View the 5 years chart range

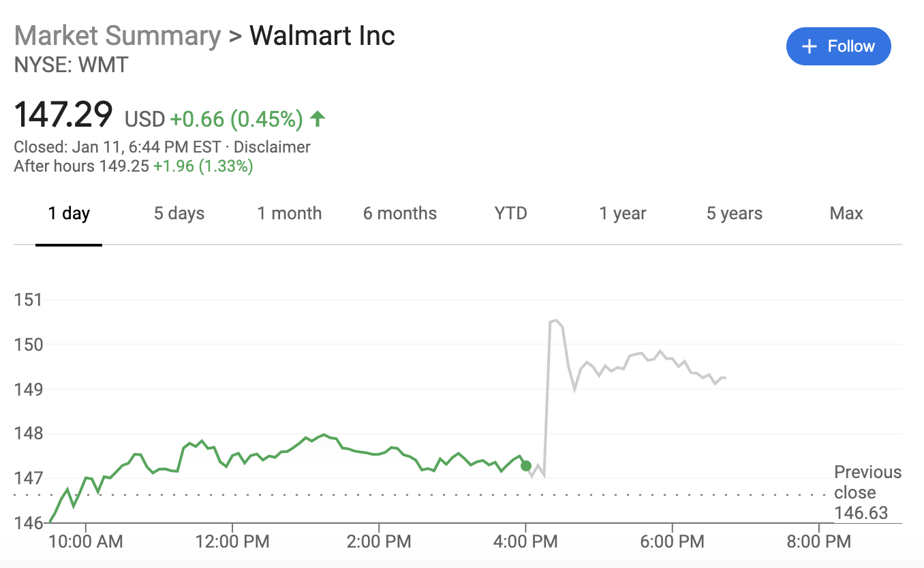[x=734, y=213]
